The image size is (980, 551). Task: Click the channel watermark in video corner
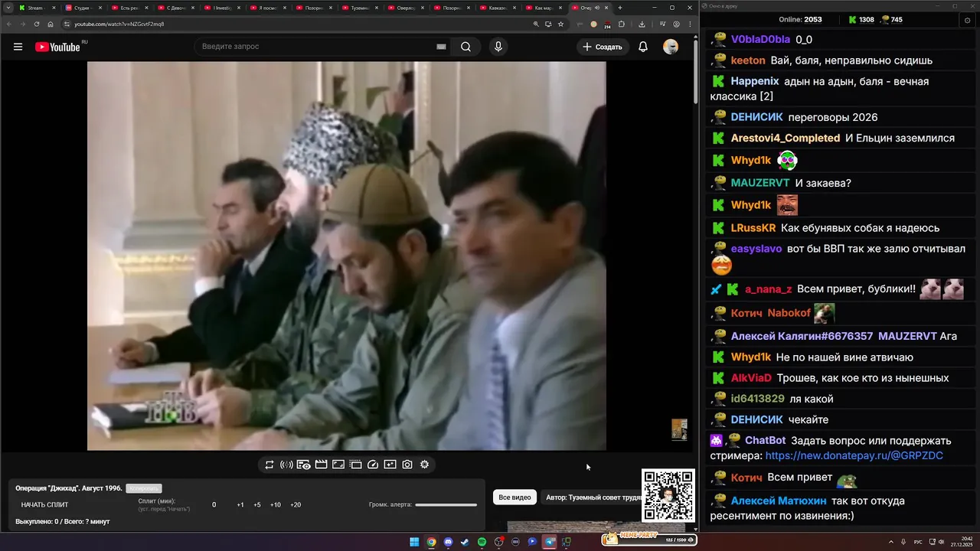(x=679, y=429)
